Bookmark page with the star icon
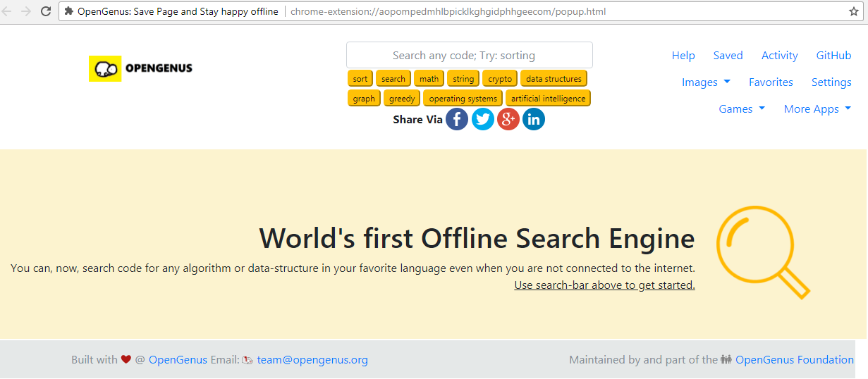 (854, 11)
